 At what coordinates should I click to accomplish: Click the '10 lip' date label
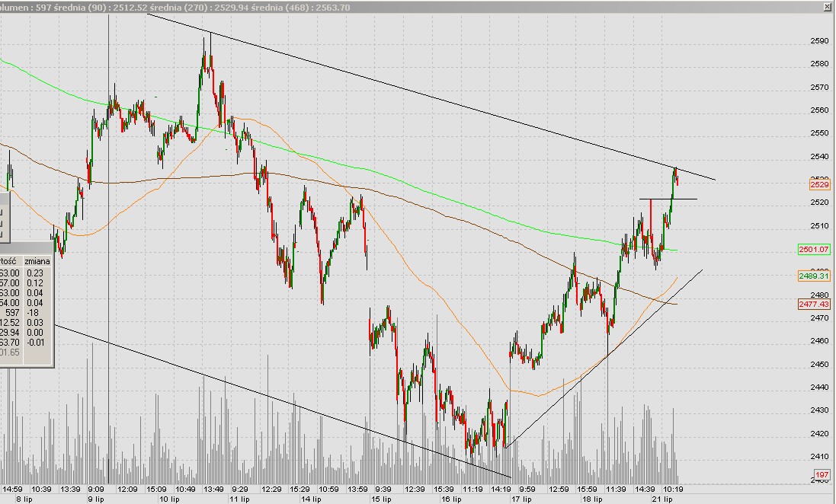(x=169, y=499)
